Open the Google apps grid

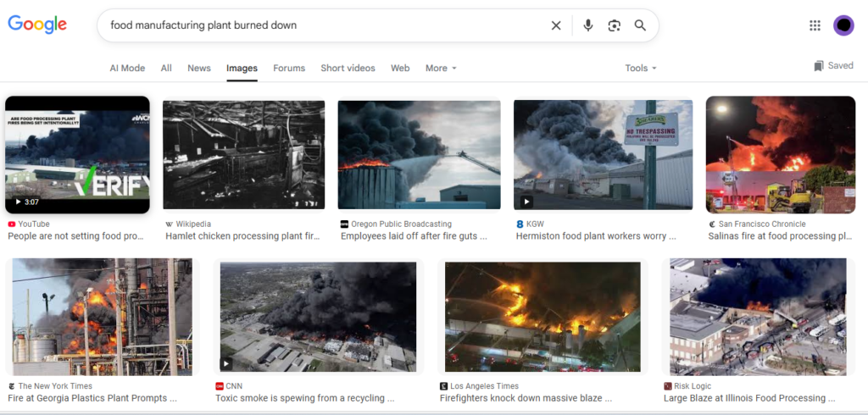pyautogui.click(x=815, y=25)
